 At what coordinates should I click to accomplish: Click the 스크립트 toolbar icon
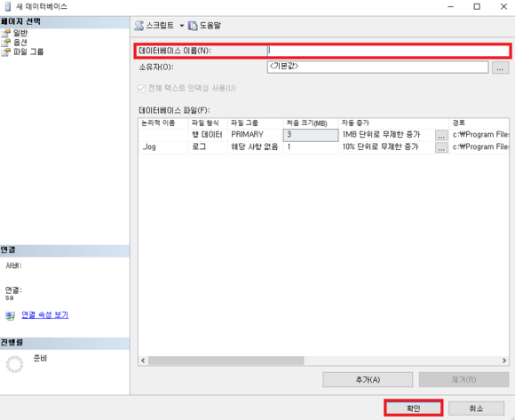(139, 25)
